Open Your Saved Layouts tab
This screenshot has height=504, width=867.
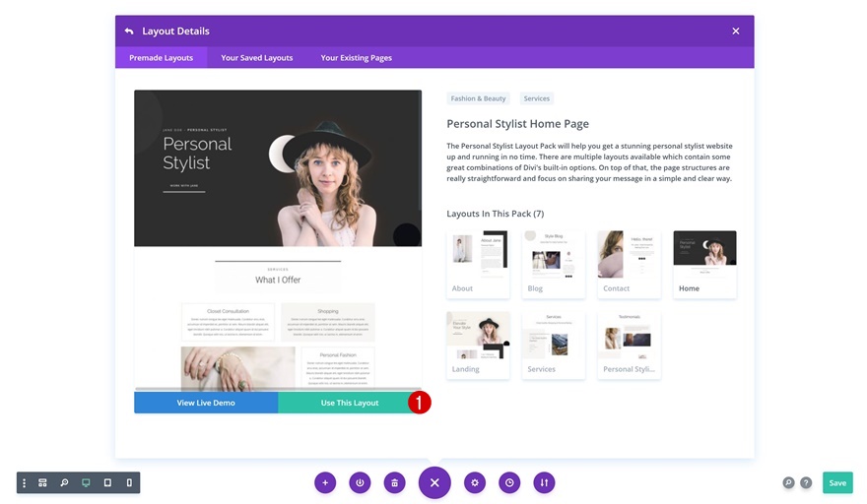tap(256, 57)
